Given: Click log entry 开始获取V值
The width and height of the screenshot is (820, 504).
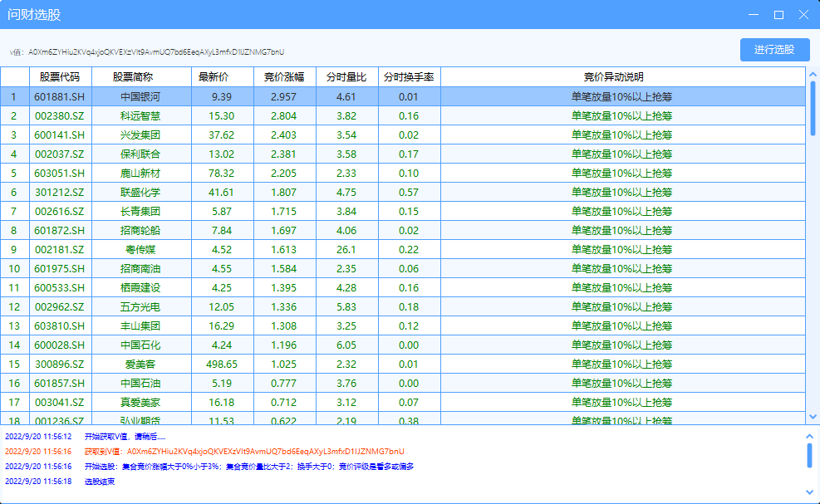Looking at the screenshot, I should (125, 437).
